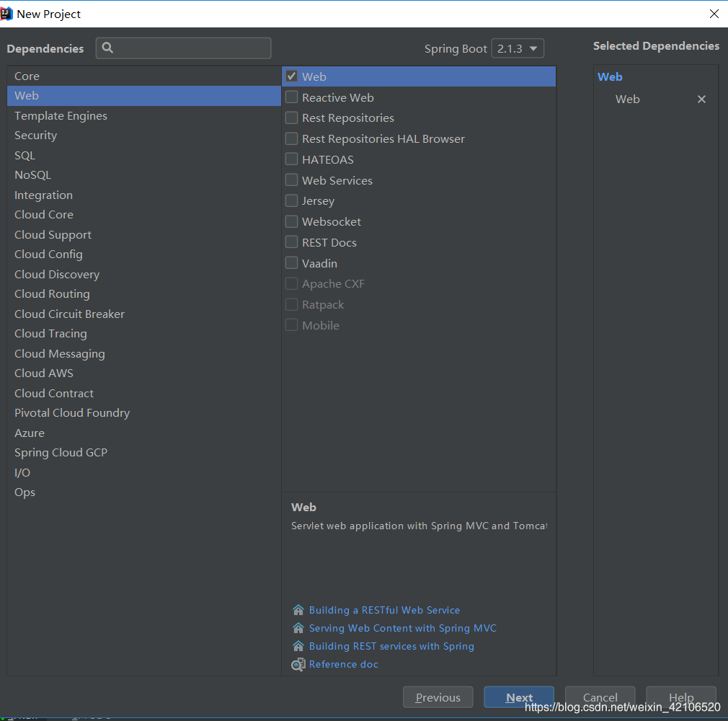This screenshot has height=721, width=728.
Task: Open the Cloud Discovery category
Action: coord(144,275)
